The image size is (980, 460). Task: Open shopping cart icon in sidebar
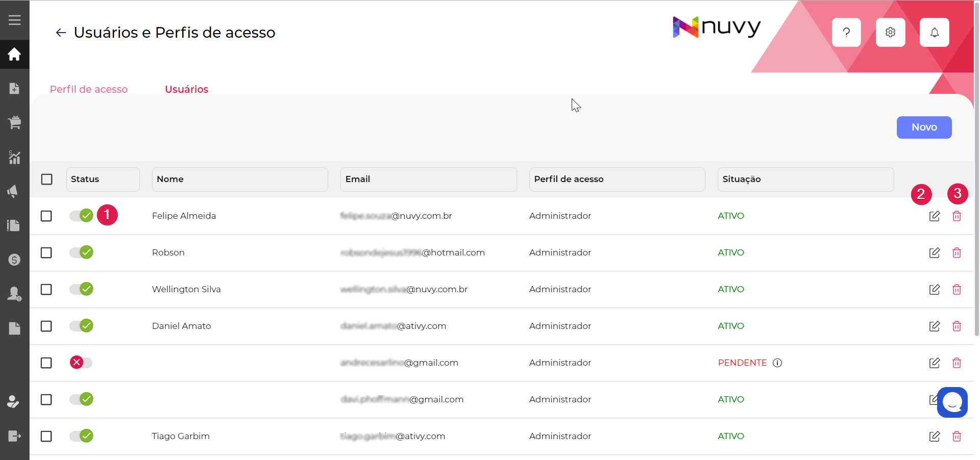coord(14,122)
